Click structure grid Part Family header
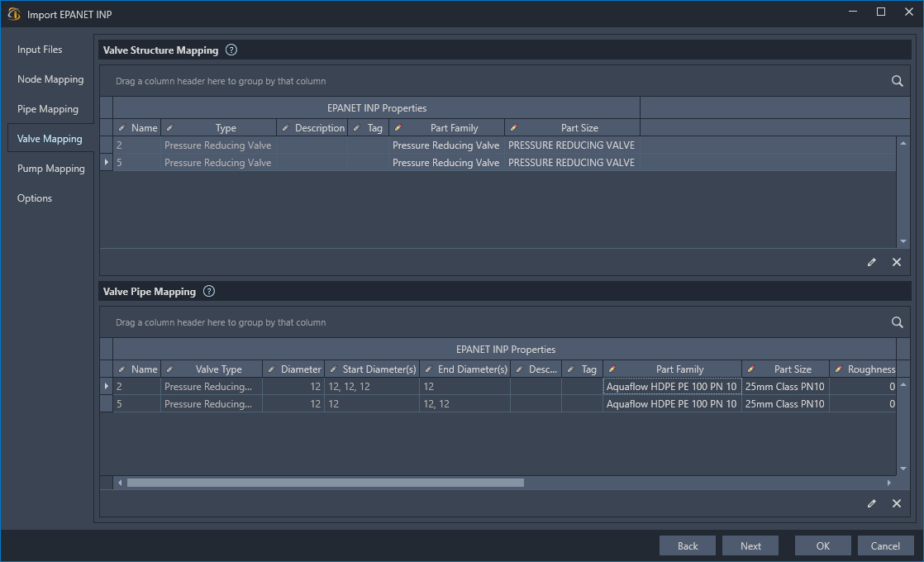This screenshot has height=562, width=924. [446, 128]
